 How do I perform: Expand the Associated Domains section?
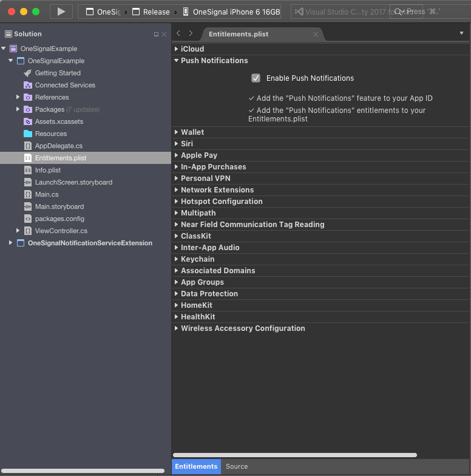(176, 271)
